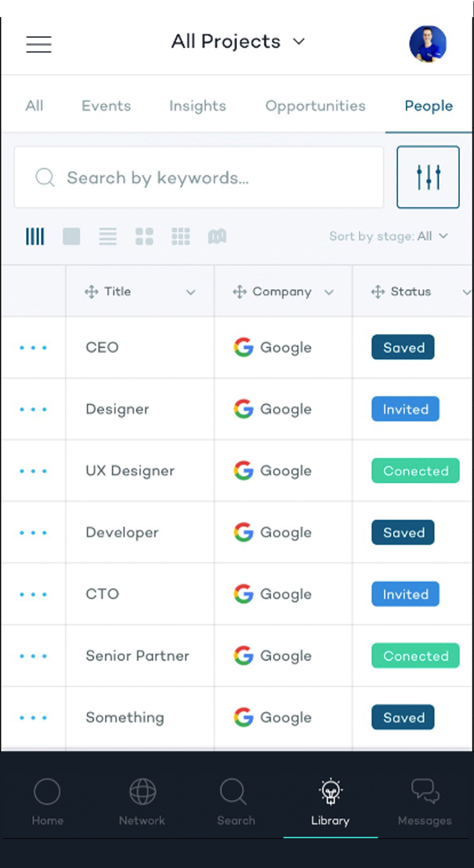Viewport: 474px width, 868px height.
Task: Switch to the Opportunities tab
Action: pos(315,106)
